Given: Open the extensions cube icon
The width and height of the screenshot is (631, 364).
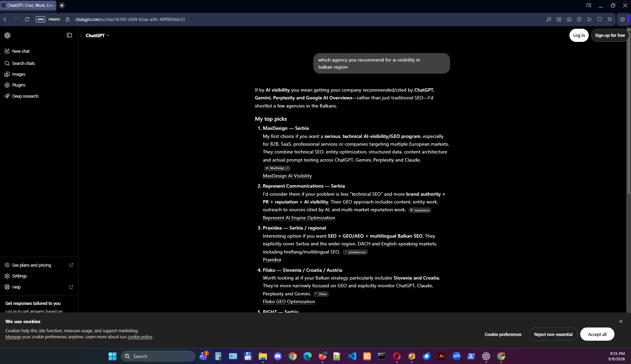Looking at the screenshot, I should [x=623, y=19].
